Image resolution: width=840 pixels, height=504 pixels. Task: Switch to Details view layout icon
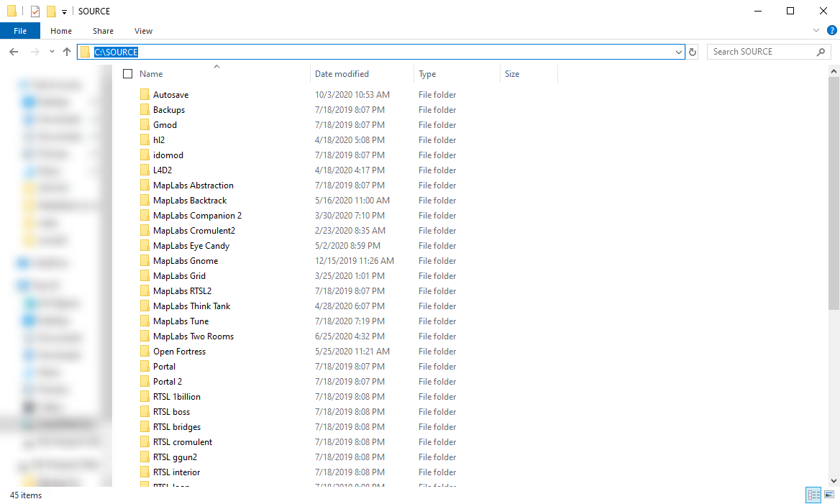tap(813, 495)
